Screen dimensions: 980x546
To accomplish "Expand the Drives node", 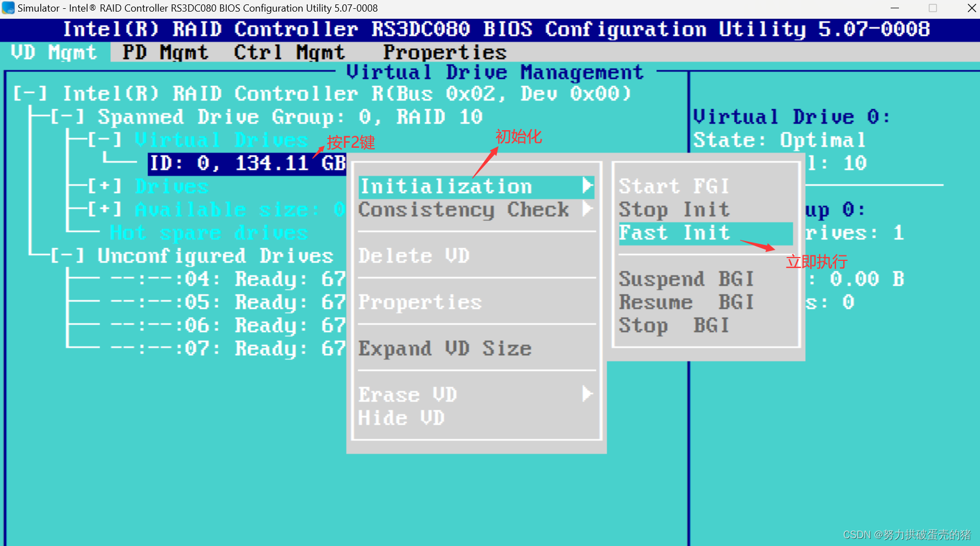I will click(105, 186).
